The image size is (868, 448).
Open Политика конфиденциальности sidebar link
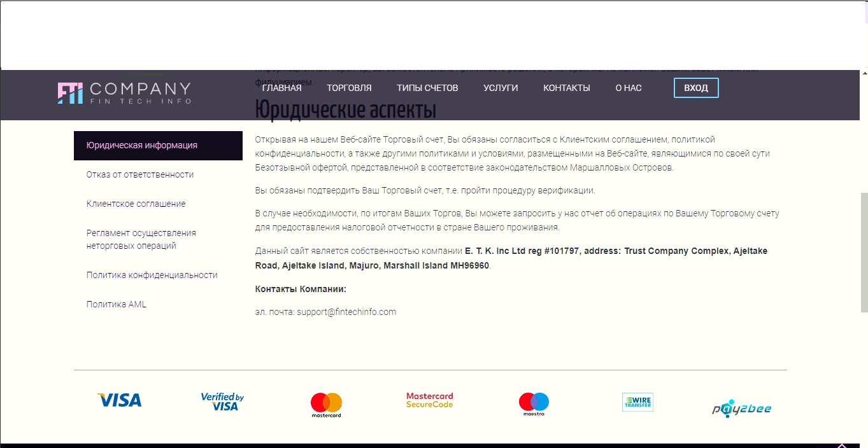[152, 275]
